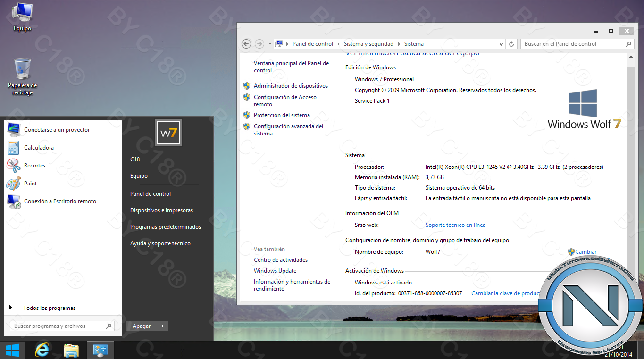Open Configuración avanzada del sistema
This screenshot has width=644, height=359.
288,130
